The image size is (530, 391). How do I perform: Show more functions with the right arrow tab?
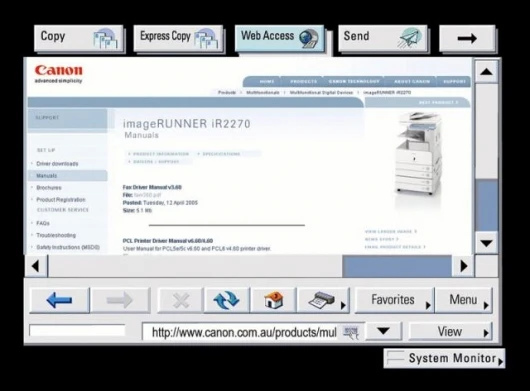467,38
